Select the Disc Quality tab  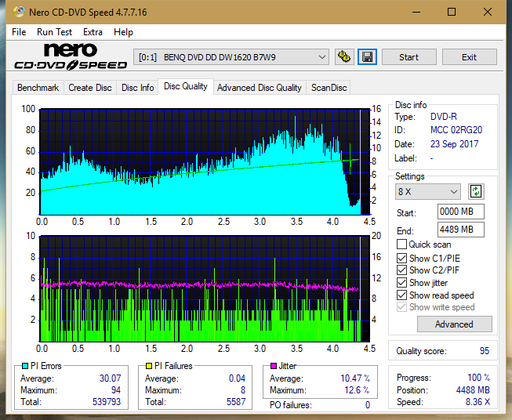click(x=186, y=86)
